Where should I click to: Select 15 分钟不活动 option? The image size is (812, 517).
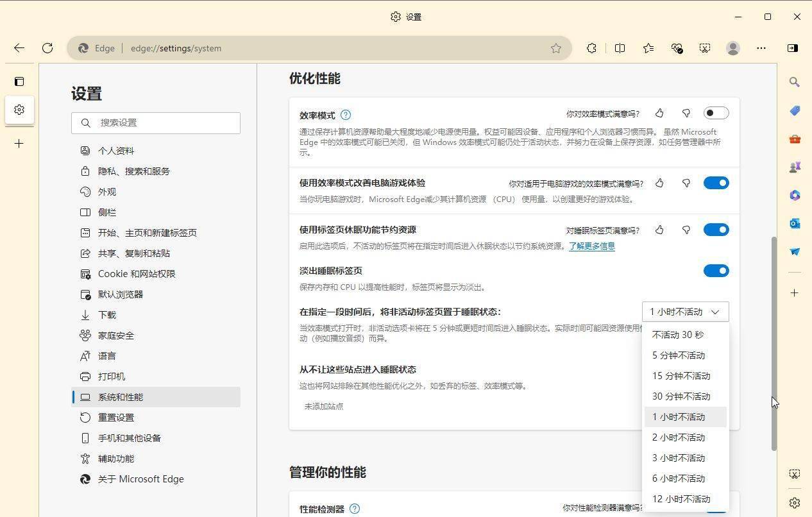(x=685, y=376)
